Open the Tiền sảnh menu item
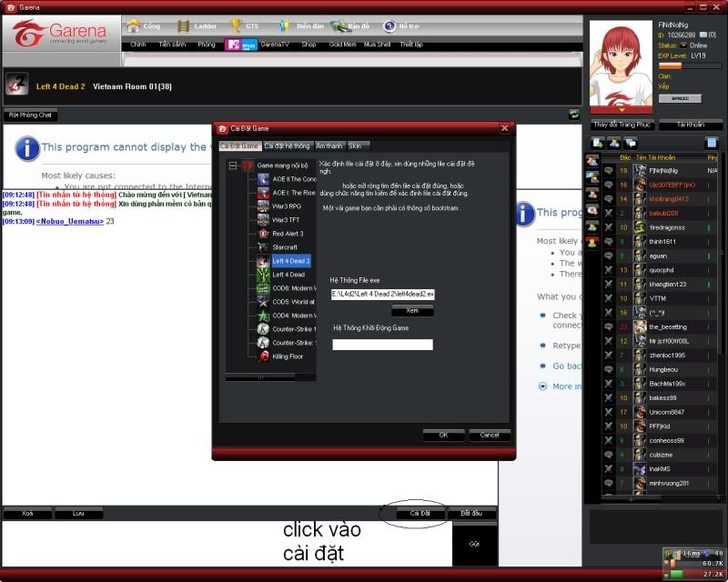The width and height of the screenshot is (728, 582). click(172, 45)
